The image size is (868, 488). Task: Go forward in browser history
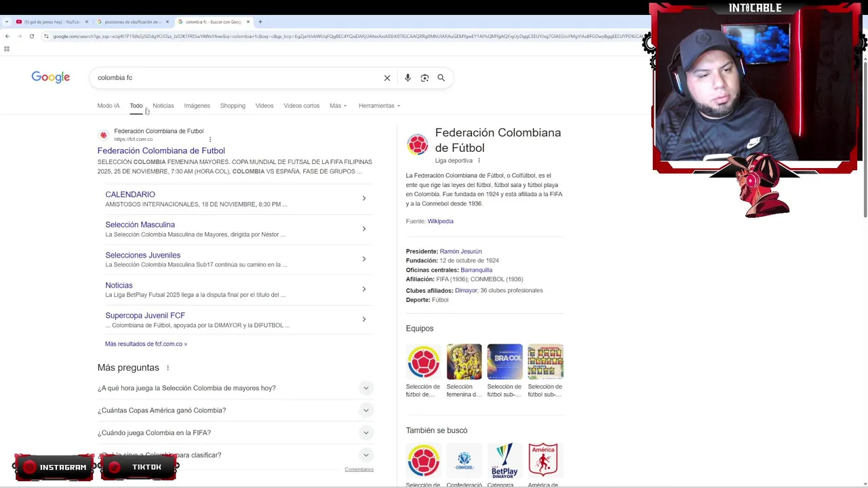click(20, 36)
